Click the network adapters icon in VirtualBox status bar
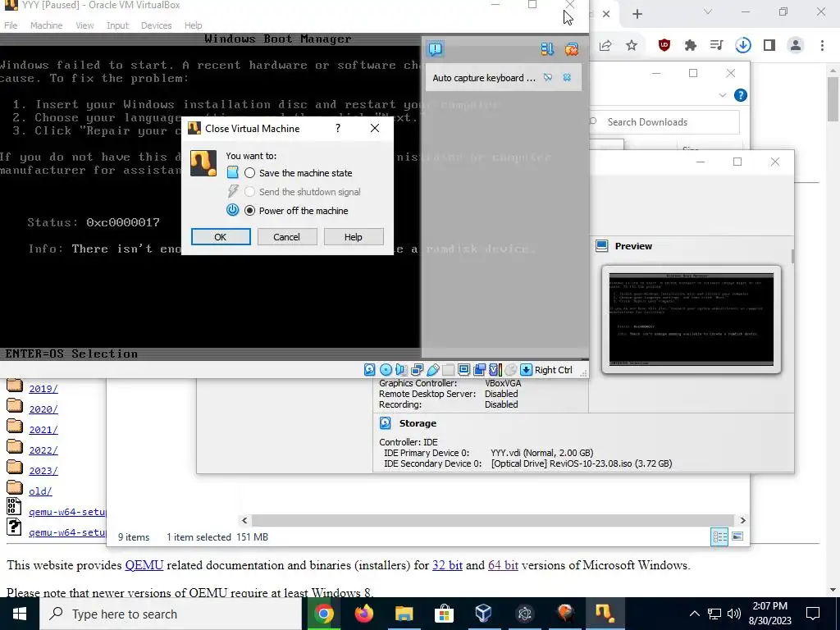 click(418, 370)
